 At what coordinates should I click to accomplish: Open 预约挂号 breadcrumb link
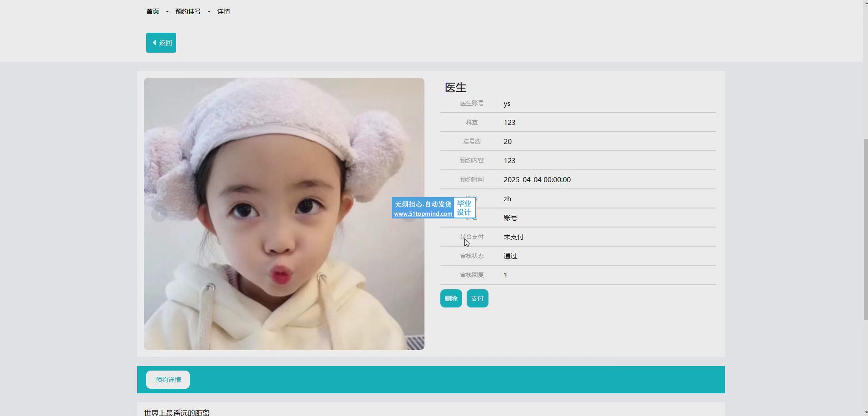click(x=188, y=11)
